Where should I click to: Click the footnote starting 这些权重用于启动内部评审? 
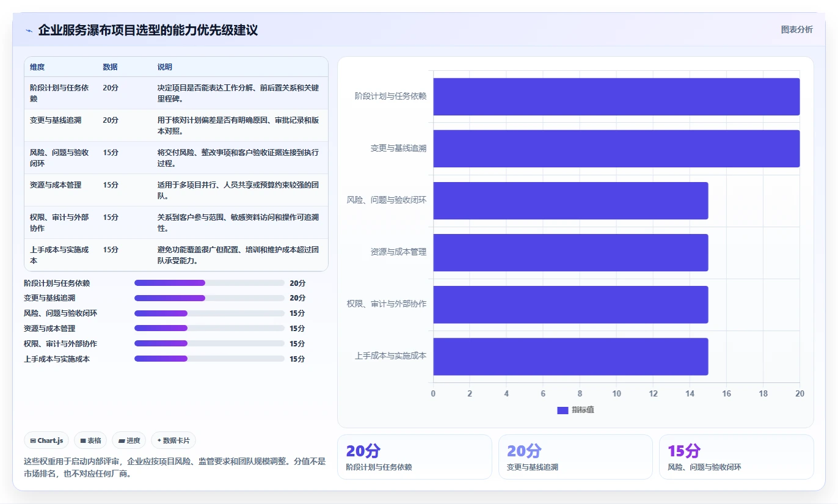coord(175,467)
